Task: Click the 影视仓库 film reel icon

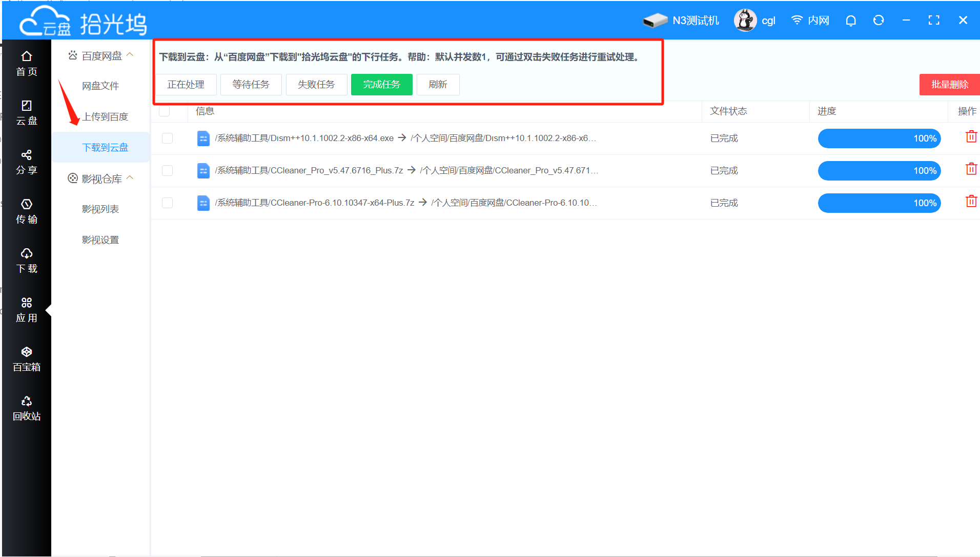Action: [73, 178]
